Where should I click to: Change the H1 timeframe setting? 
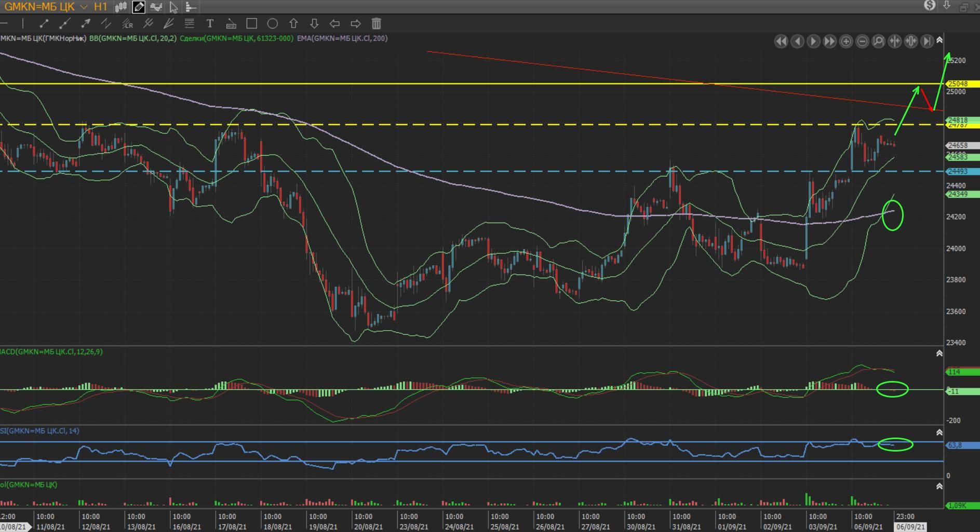click(100, 7)
